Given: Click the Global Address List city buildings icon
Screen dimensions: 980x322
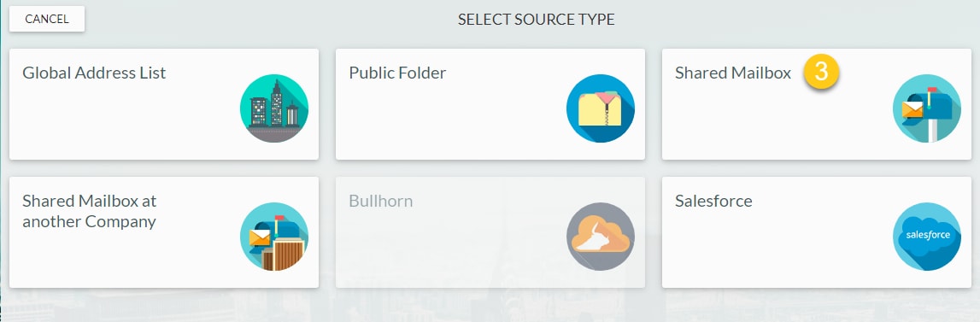Looking at the screenshot, I should coord(273,108).
